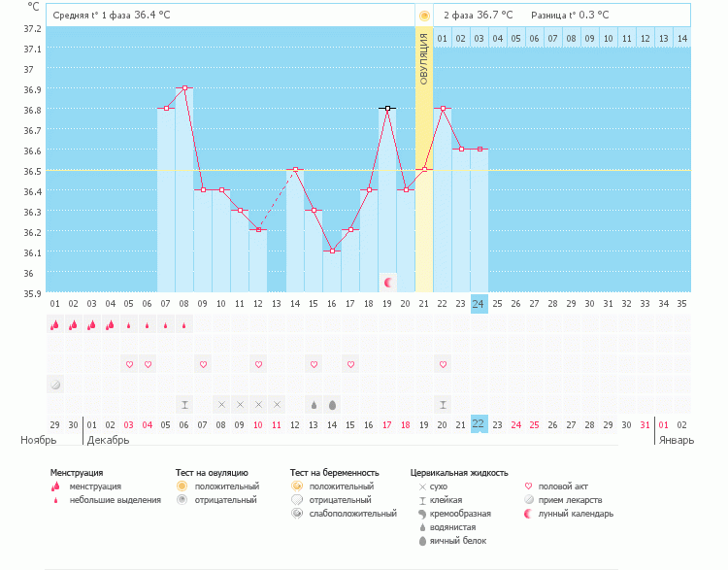Click phase 2 day 01 header cell
Viewport: 728px width, 570px height.
pyautogui.click(x=443, y=38)
